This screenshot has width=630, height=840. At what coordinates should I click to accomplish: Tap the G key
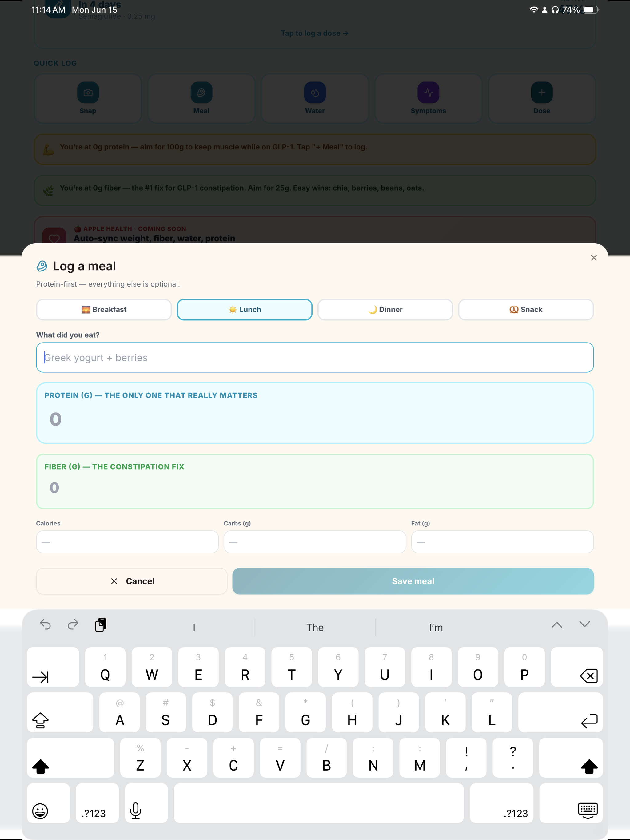(305, 712)
